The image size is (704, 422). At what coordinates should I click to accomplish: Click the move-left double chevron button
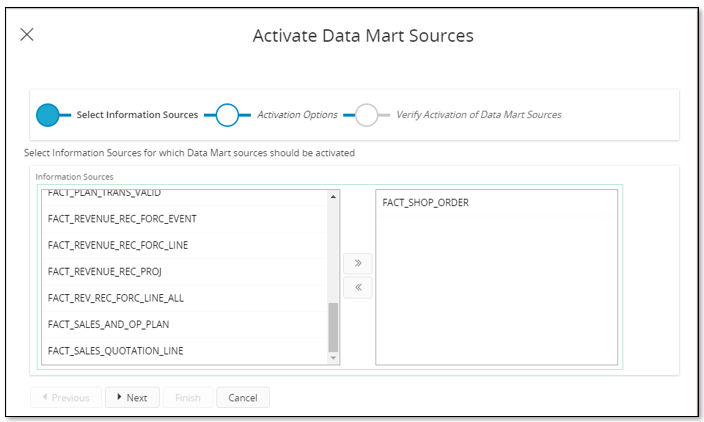click(357, 288)
